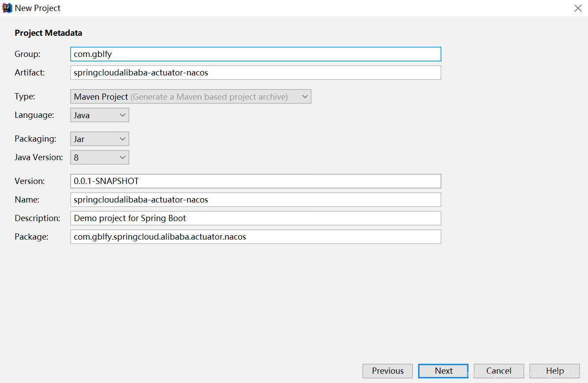
Task: Proceed with the Next button
Action: click(x=444, y=371)
